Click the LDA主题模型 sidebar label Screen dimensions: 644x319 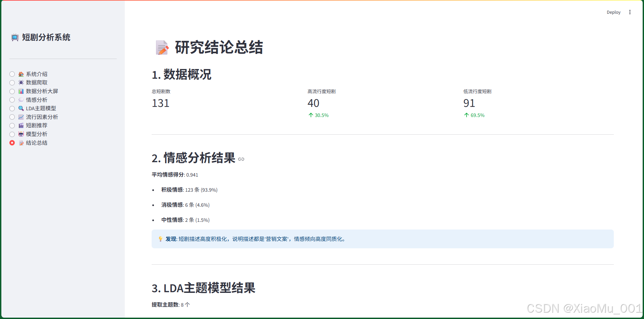pos(41,108)
